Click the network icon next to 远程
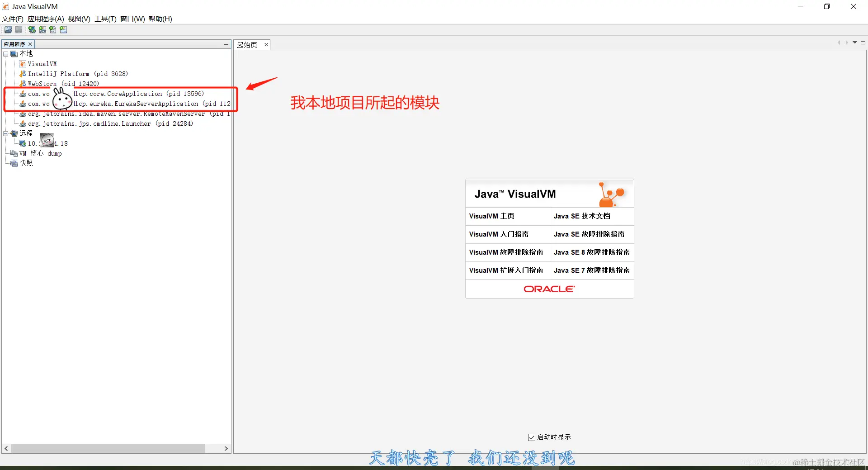Image resolution: width=868 pixels, height=470 pixels. (14, 133)
